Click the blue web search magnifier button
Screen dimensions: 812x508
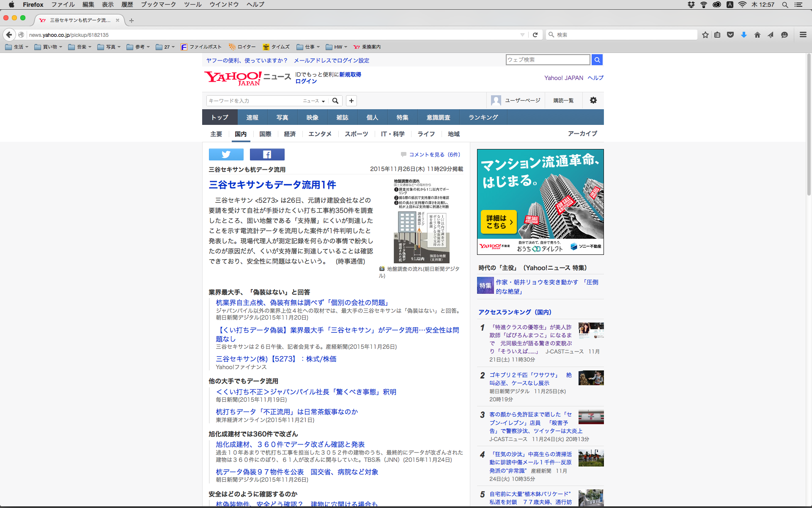coord(597,60)
